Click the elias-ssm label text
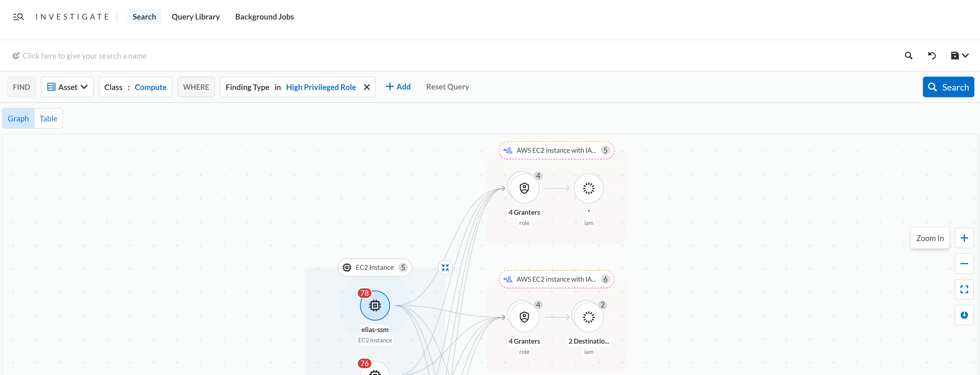980x375 pixels. point(375,330)
